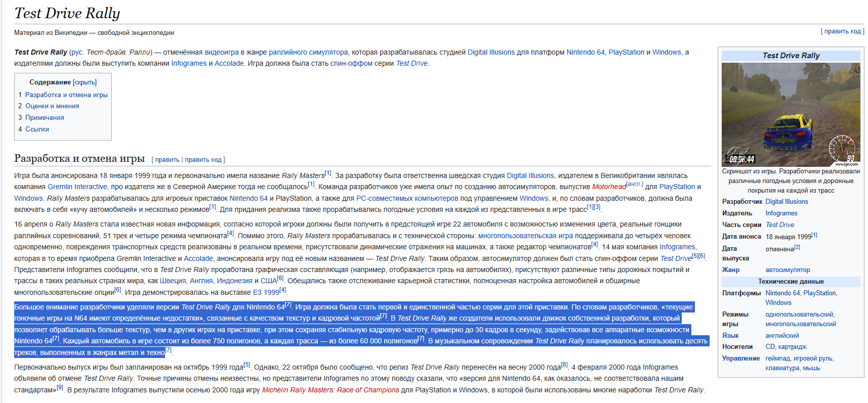Click footnote [2] beside 'отменена' in infobox

click(797, 247)
